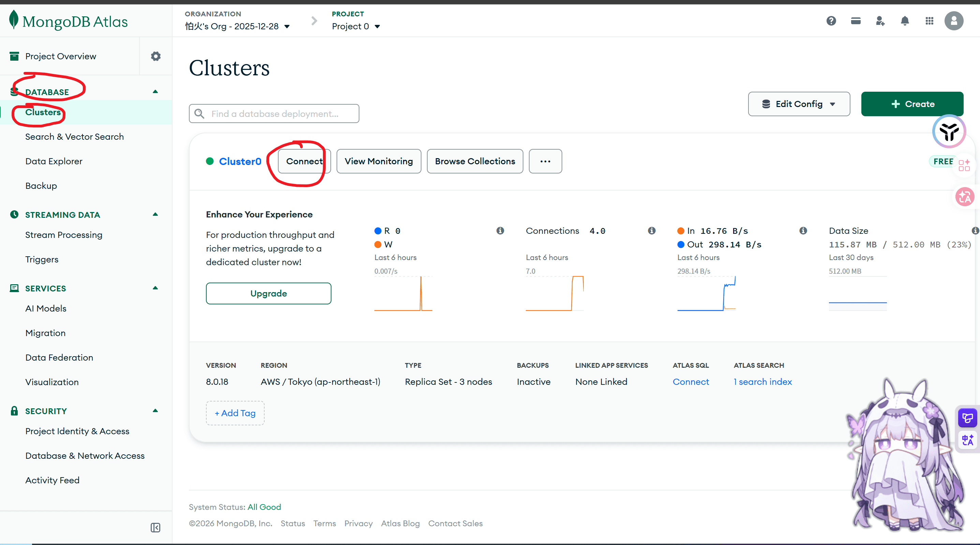The width and height of the screenshot is (980, 545).
Task: Open the Project 0 dropdown
Action: coord(356,26)
